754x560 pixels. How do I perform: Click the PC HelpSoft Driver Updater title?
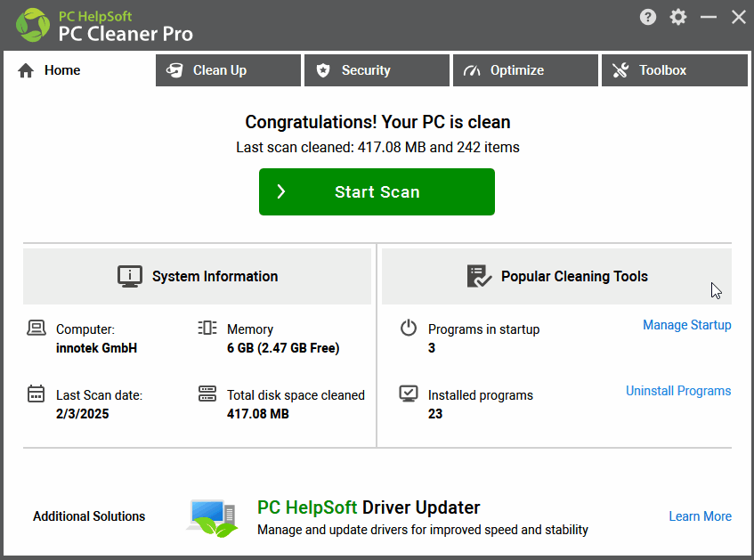pyautogui.click(x=369, y=507)
